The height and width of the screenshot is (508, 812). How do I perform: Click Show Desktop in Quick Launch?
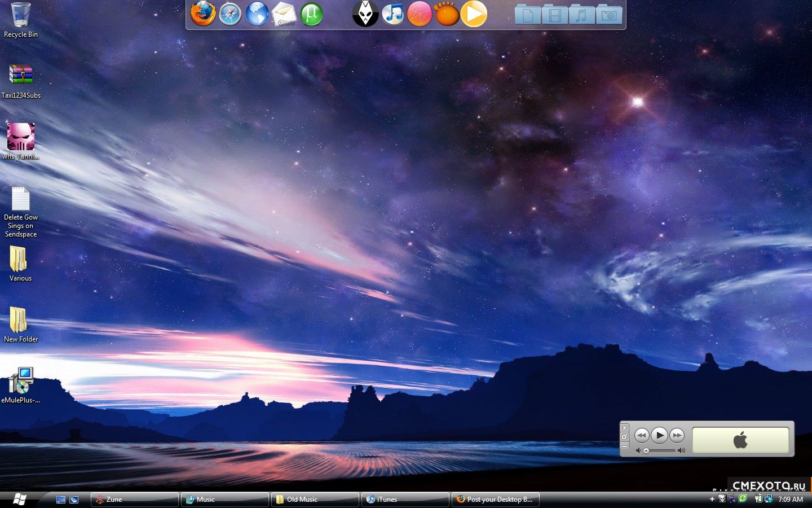click(x=61, y=500)
